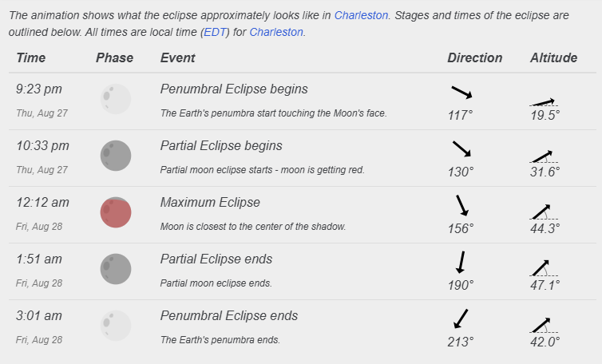The width and height of the screenshot is (602, 364).
Task: Click the 213° direction arrow icon
Action: click(x=461, y=318)
